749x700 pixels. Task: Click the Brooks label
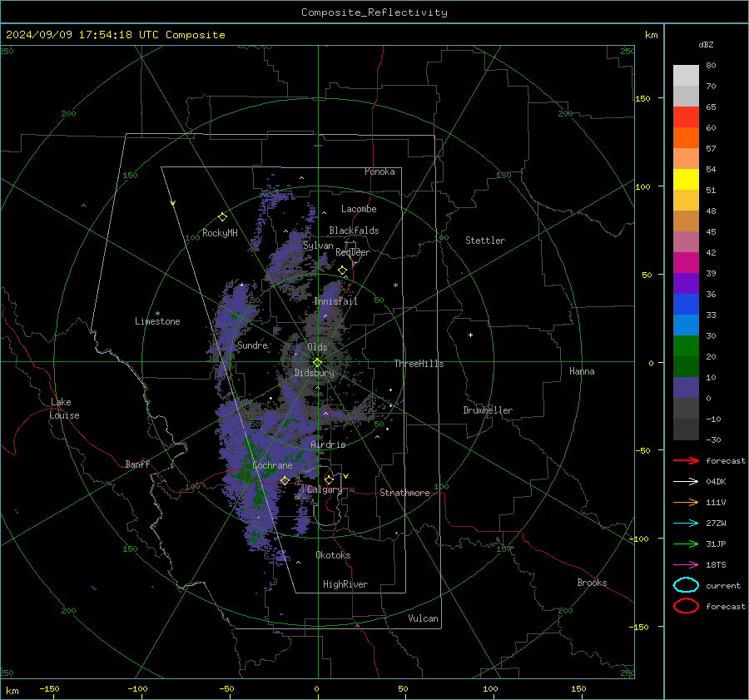coord(592,583)
